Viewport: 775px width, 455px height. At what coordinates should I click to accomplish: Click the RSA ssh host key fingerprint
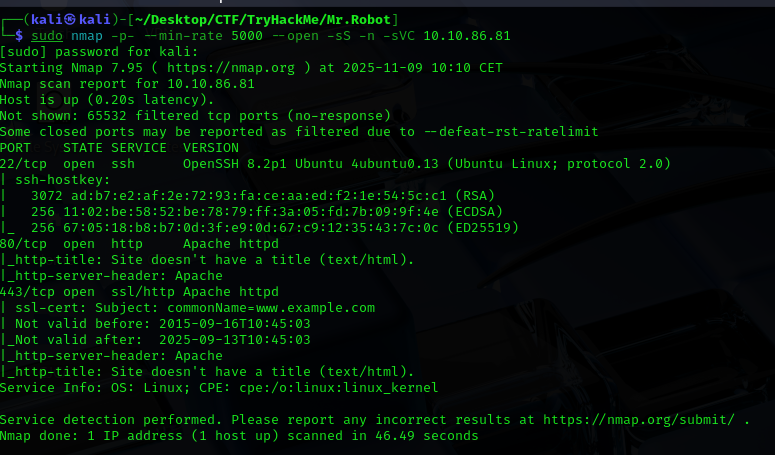pyautogui.click(x=260, y=195)
